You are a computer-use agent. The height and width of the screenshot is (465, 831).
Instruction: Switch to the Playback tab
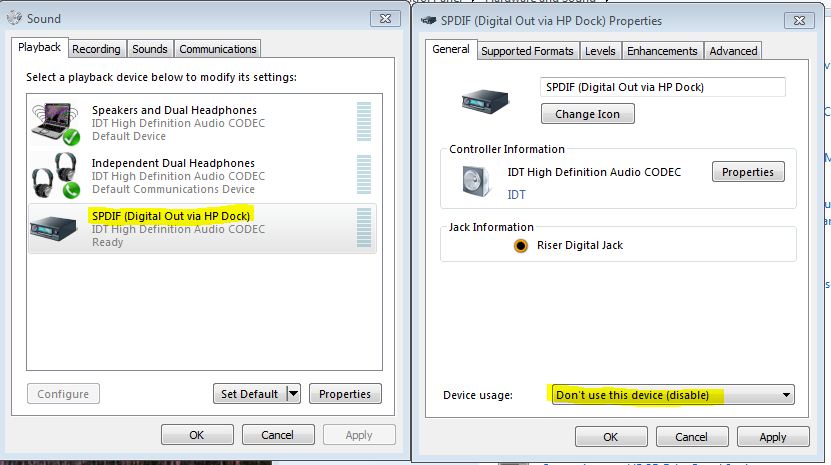tap(40, 47)
